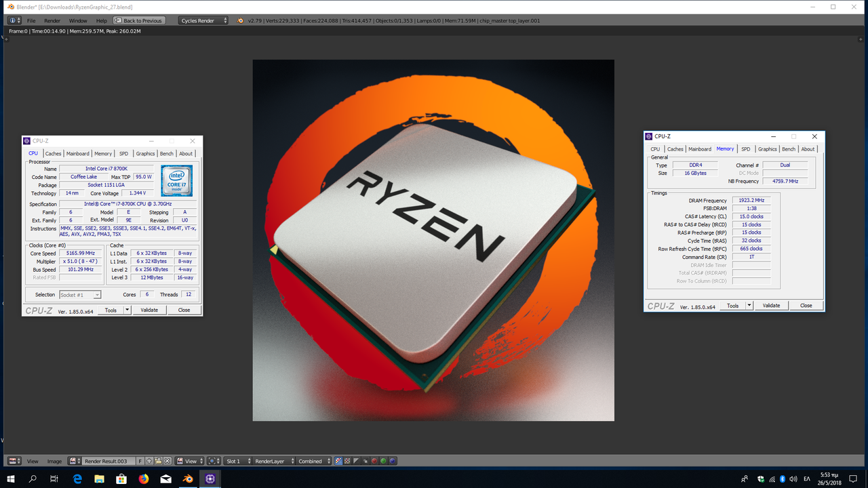Click Close in right CPU-Z window
Viewport: 868px width, 488px height.
pos(806,306)
